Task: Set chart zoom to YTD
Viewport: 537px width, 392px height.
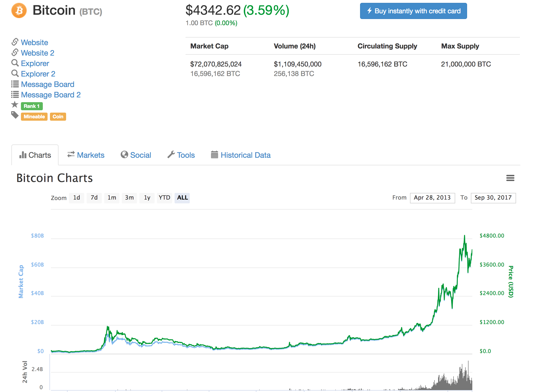Action: [165, 198]
